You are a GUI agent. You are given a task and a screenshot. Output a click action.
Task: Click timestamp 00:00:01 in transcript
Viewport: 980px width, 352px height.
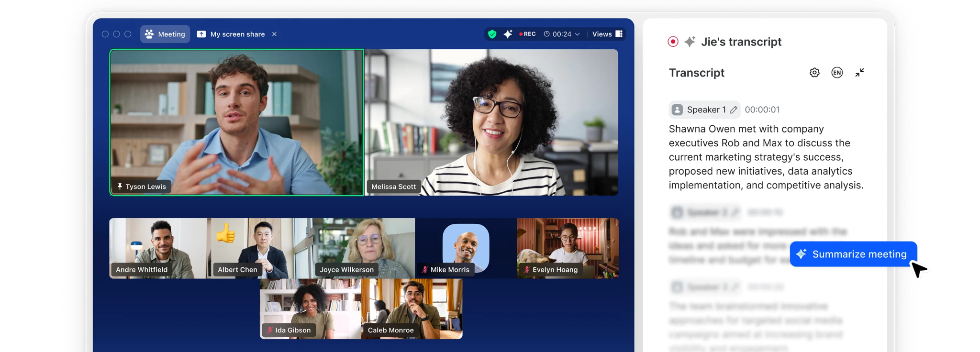[762, 110]
